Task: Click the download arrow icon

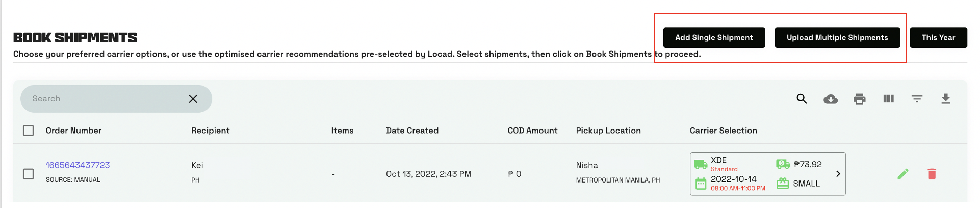Action: [946, 99]
